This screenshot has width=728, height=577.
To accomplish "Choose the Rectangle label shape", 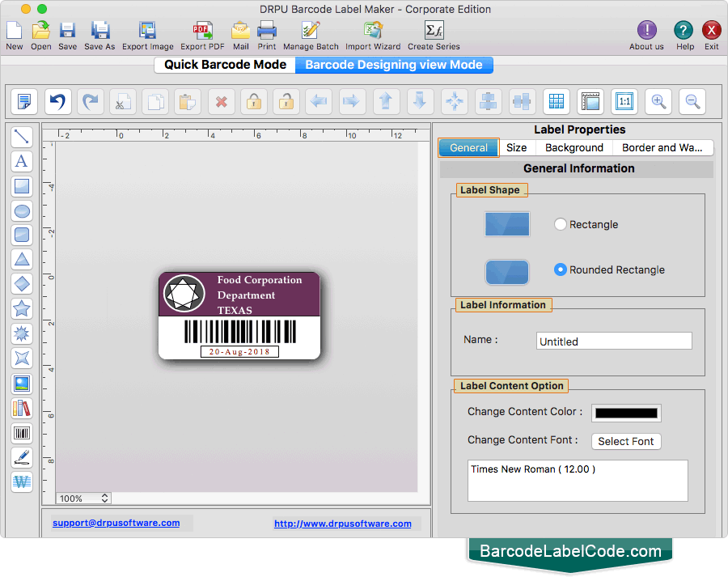I will point(561,224).
